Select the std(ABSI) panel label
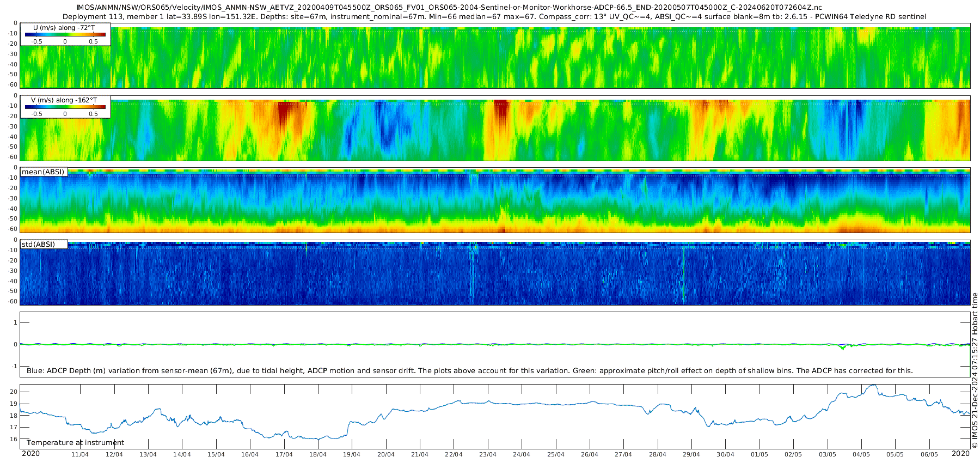The width and height of the screenshot is (980, 463). (x=38, y=245)
